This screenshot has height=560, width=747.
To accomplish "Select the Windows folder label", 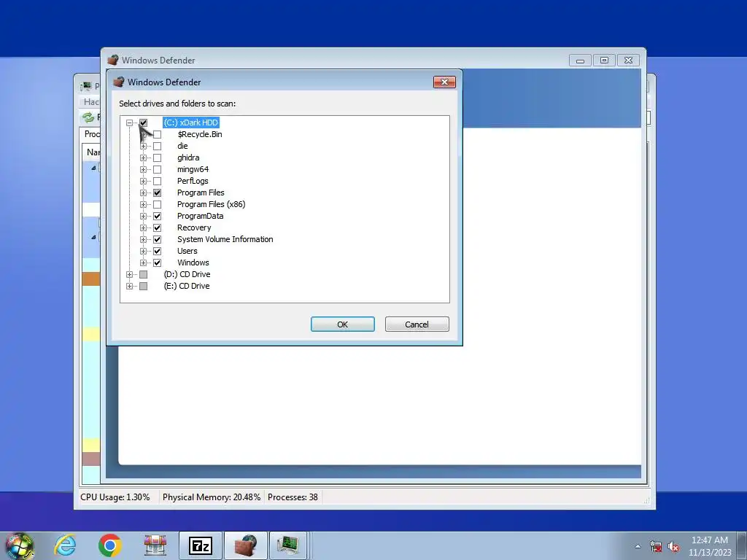I will [x=193, y=262].
